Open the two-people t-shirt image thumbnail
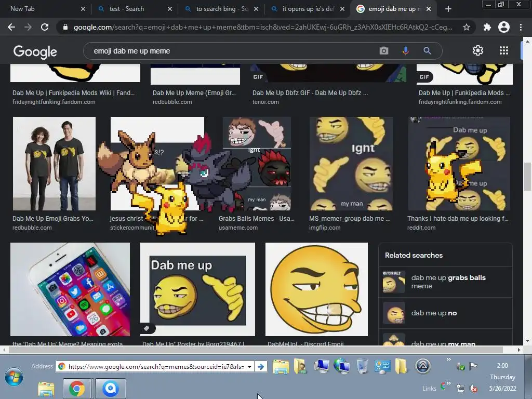This screenshot has height=399, width=532. click(x=54, y=164)
